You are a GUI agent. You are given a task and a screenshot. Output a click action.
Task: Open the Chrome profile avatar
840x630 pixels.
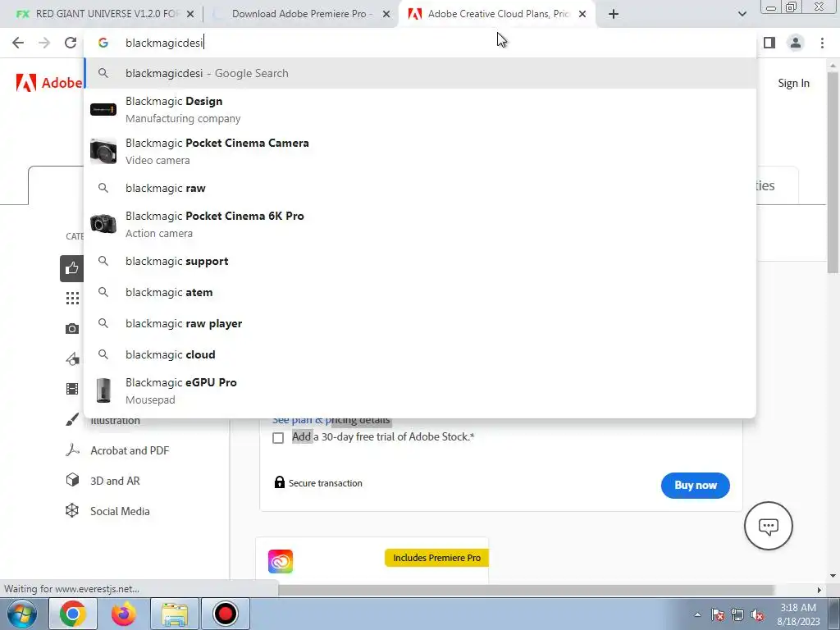tap(796, 43)
